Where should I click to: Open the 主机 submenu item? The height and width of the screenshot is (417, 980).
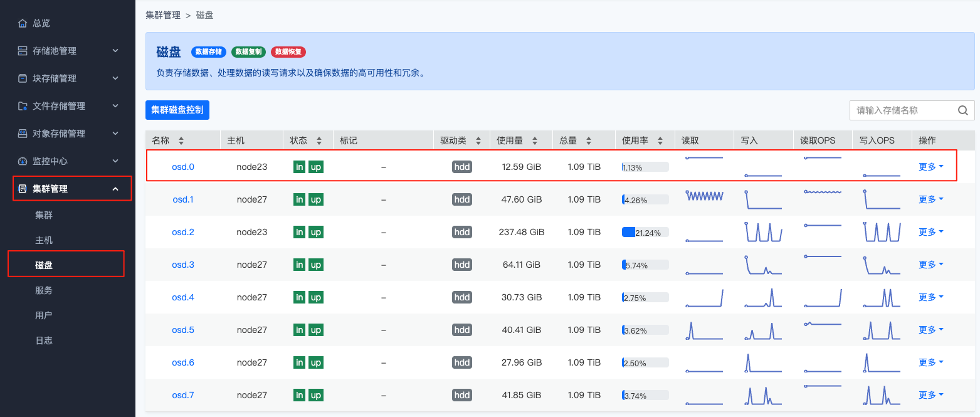tap(44, 240)
